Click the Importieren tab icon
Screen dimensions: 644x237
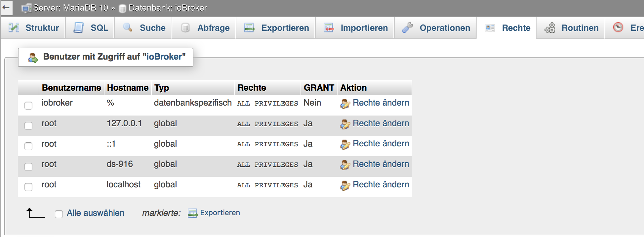coord(329,27)
